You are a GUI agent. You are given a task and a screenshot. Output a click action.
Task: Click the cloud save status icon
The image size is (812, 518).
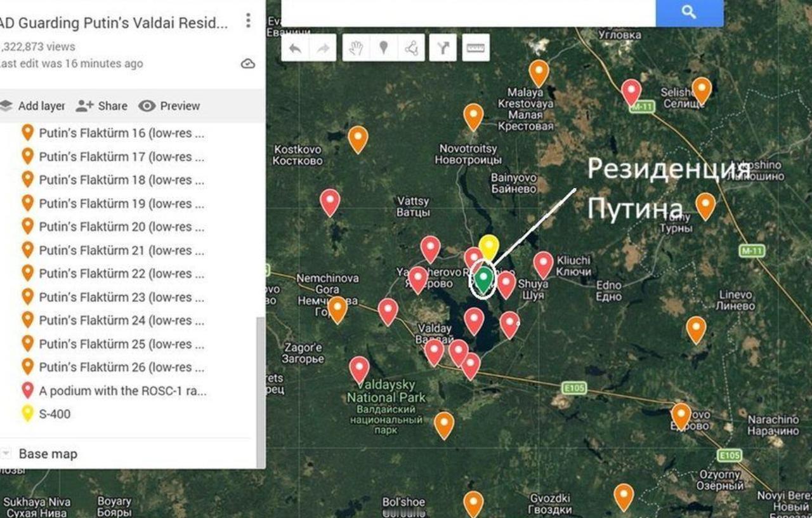[248, 63]
